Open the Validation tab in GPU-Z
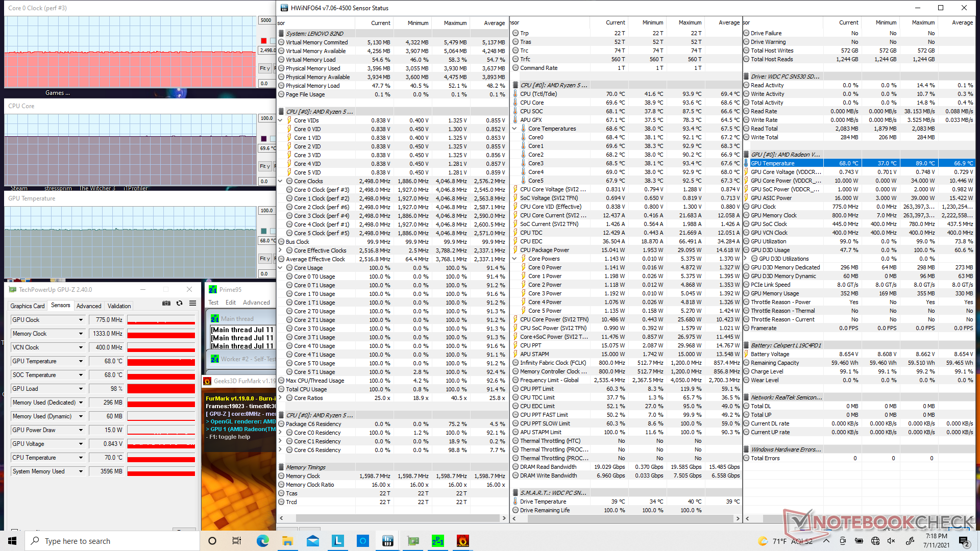The width and height of the screenshot is (980, 551). [x=119, y=306]
